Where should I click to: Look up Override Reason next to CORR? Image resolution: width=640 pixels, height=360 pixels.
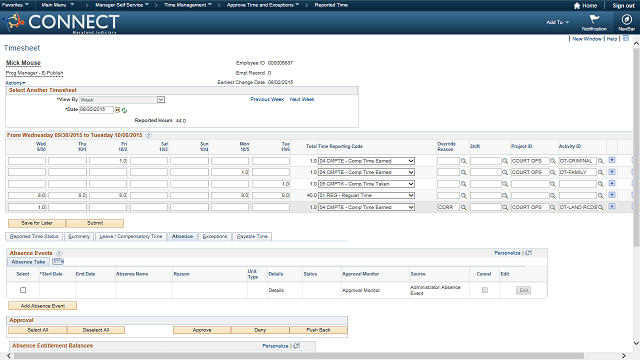pos(464,207)
